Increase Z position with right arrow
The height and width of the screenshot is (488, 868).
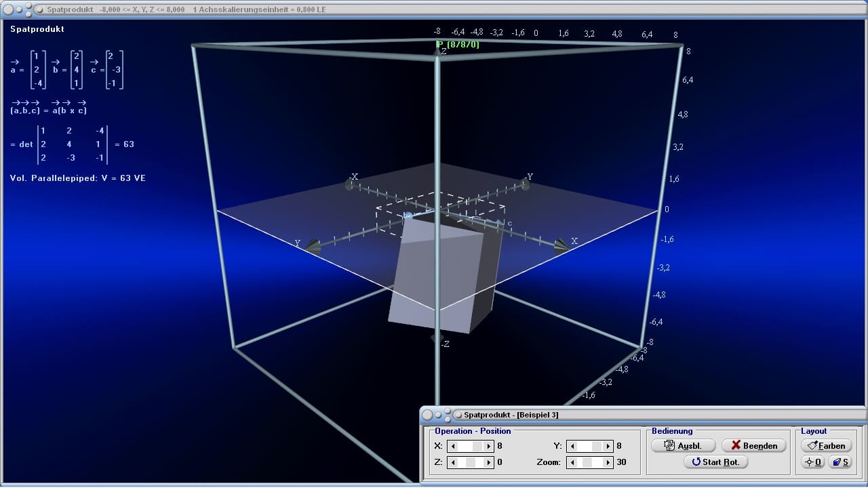point(488,462)
